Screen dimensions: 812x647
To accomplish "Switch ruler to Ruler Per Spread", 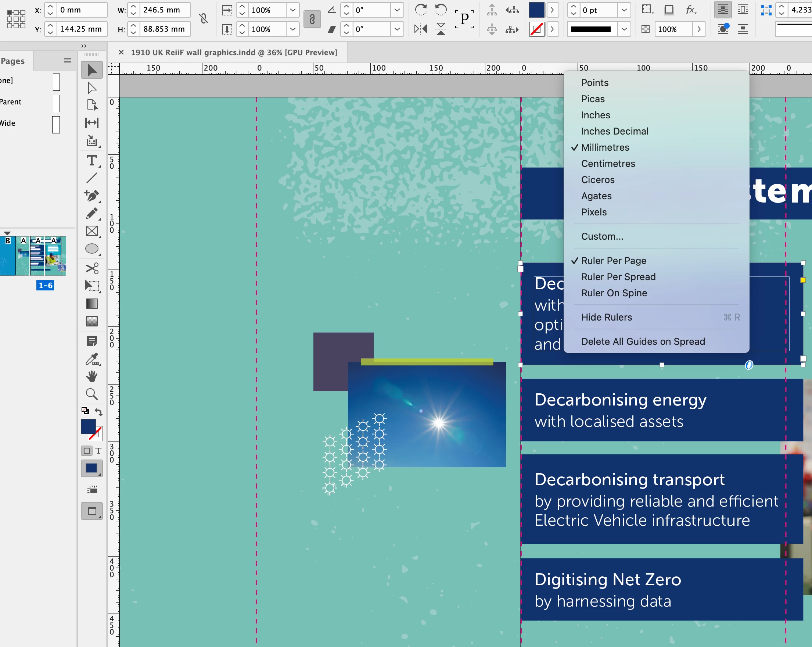I will pos(618,277).
